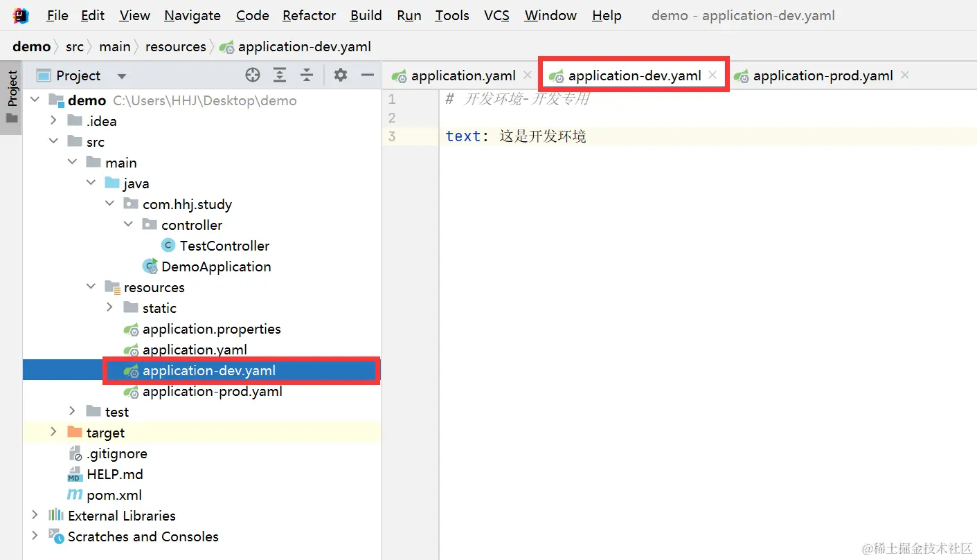Open the VCS menu
Image resolution: width=977 pixels, height=560 pixels.
tap(496, 15)
